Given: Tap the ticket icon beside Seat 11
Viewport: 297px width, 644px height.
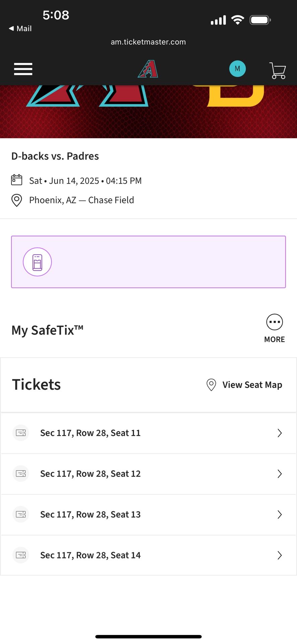Looking at the screenshot, I should (21, 433).
